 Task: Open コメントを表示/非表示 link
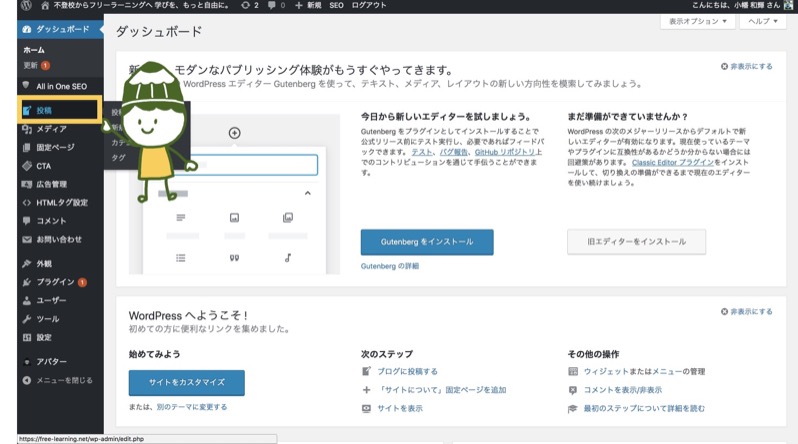(623, 390)
